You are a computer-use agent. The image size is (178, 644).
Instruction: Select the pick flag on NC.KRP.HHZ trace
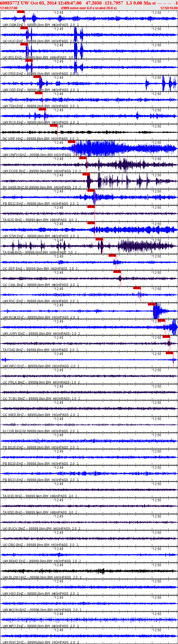pos(54,125)
